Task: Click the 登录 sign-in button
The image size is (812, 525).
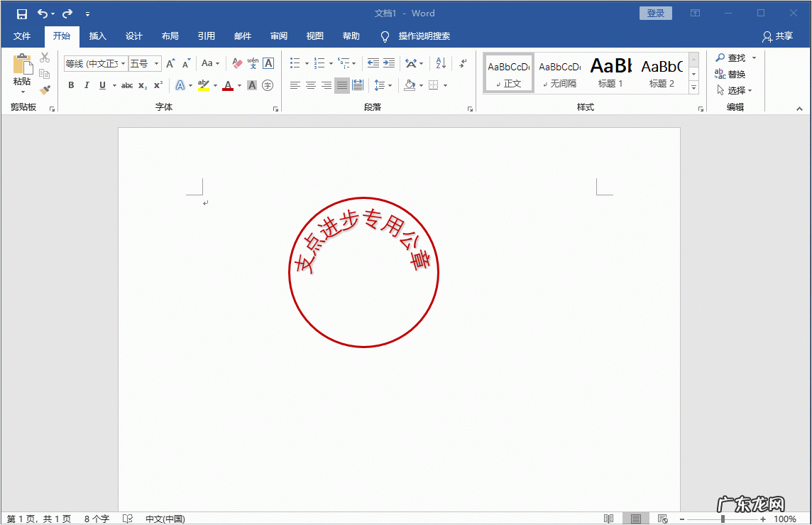Action: 655,13
